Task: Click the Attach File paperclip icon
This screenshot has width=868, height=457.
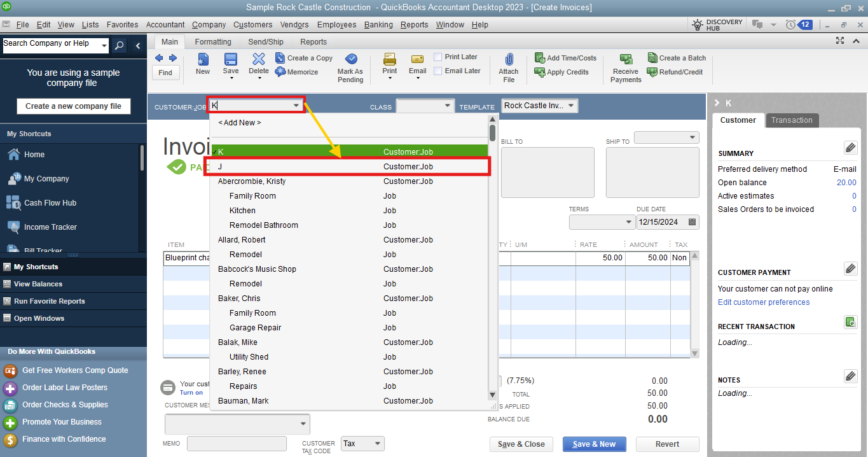Action: [508, 60]
